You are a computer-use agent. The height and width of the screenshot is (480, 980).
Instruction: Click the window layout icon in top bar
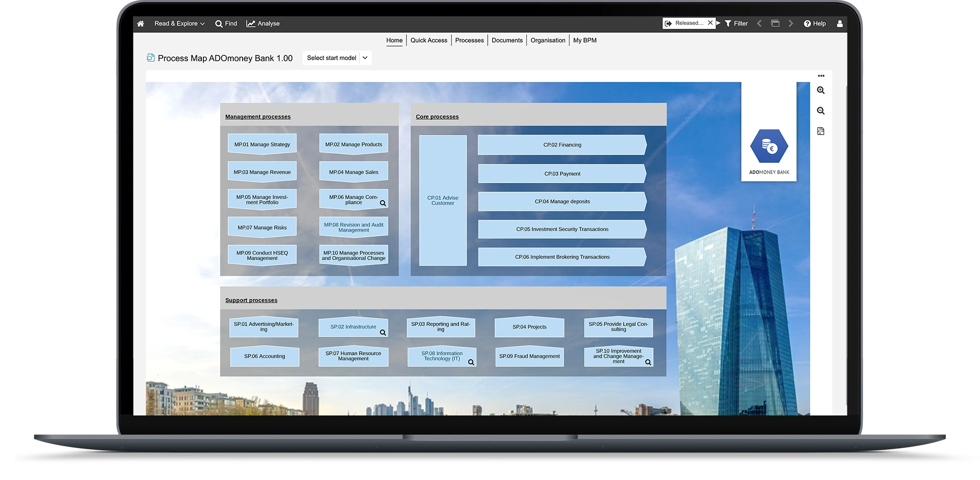(775, 23)
